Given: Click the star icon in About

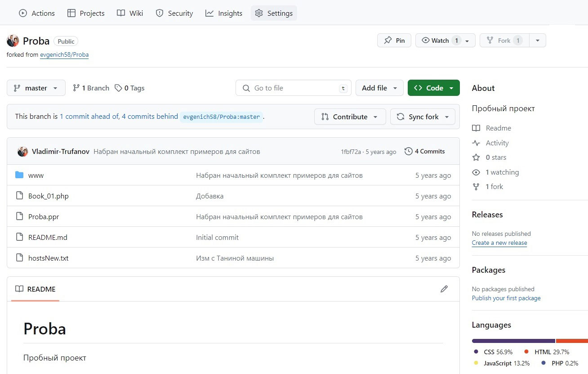Looking at the screenshot, I should (x=476, y=158).
